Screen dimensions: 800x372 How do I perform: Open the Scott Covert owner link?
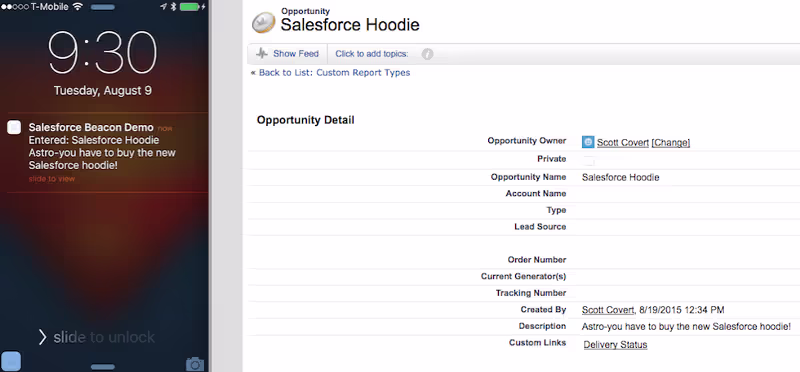pos(623,142)
